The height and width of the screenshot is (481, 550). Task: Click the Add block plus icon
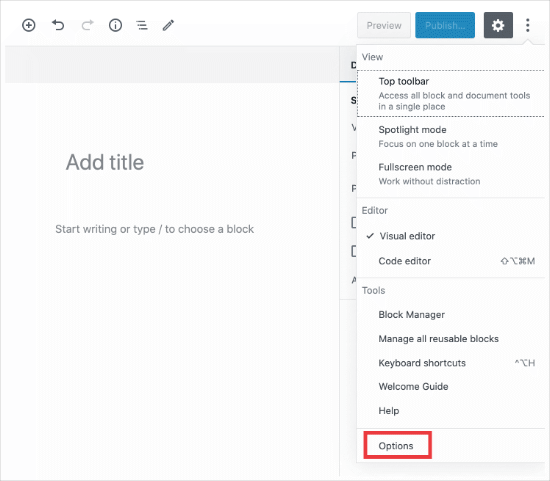click(29, 25)
